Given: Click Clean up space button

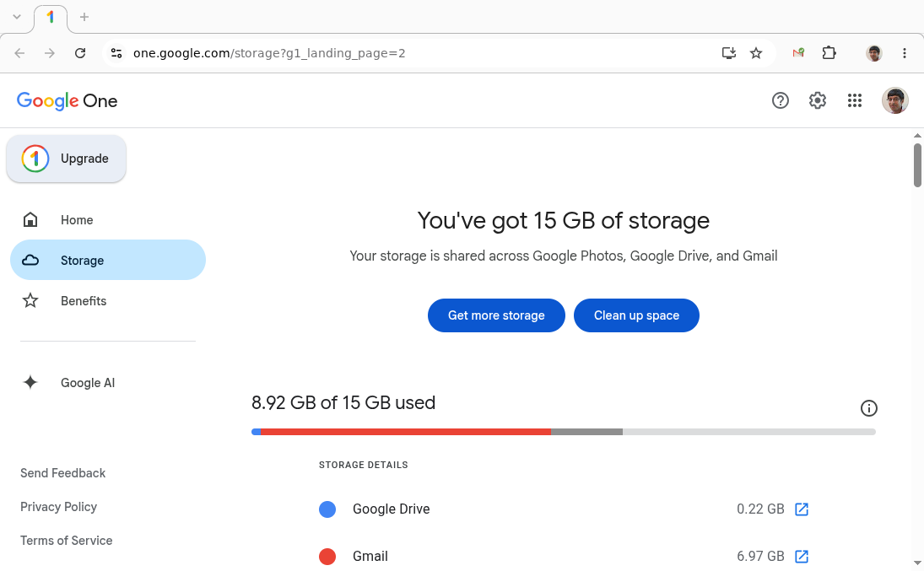Looking at the screenshot, I should click(636, 315).
